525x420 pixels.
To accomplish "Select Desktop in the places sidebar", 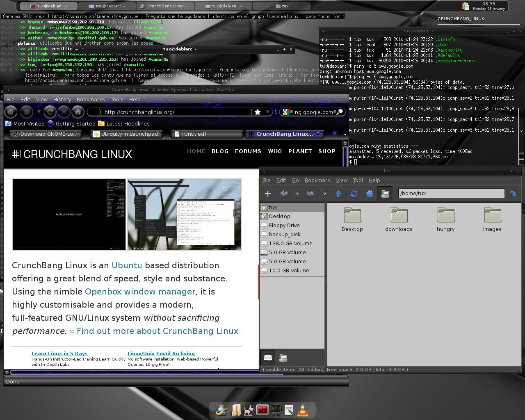I will point(292,216).
